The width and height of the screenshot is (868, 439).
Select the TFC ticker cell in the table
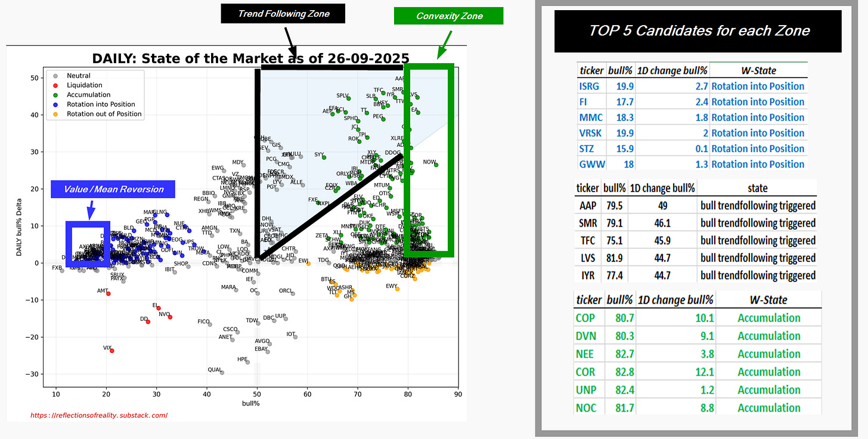point(587,240)
